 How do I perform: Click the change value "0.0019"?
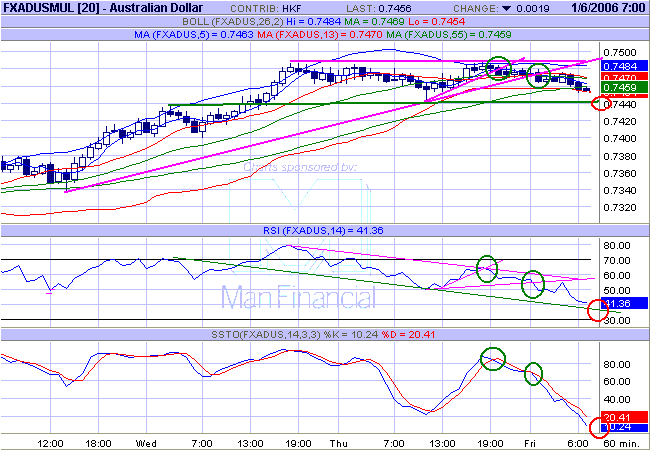533,8
